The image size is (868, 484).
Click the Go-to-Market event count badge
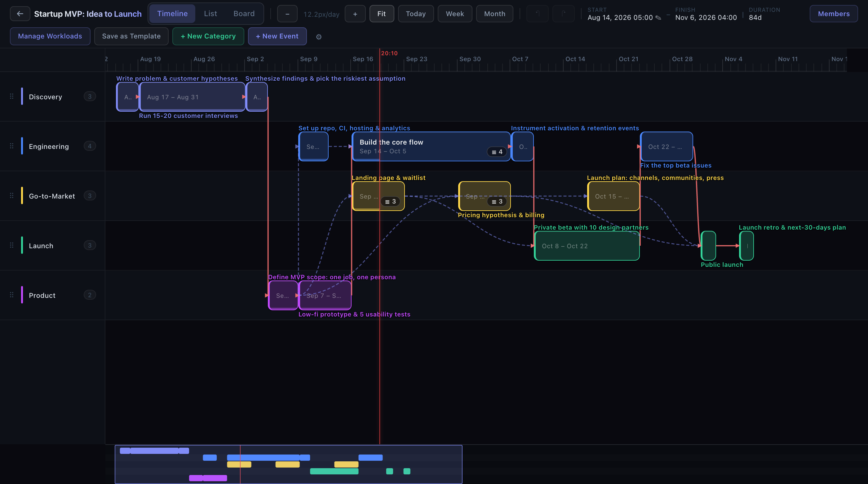coord(90,196)
